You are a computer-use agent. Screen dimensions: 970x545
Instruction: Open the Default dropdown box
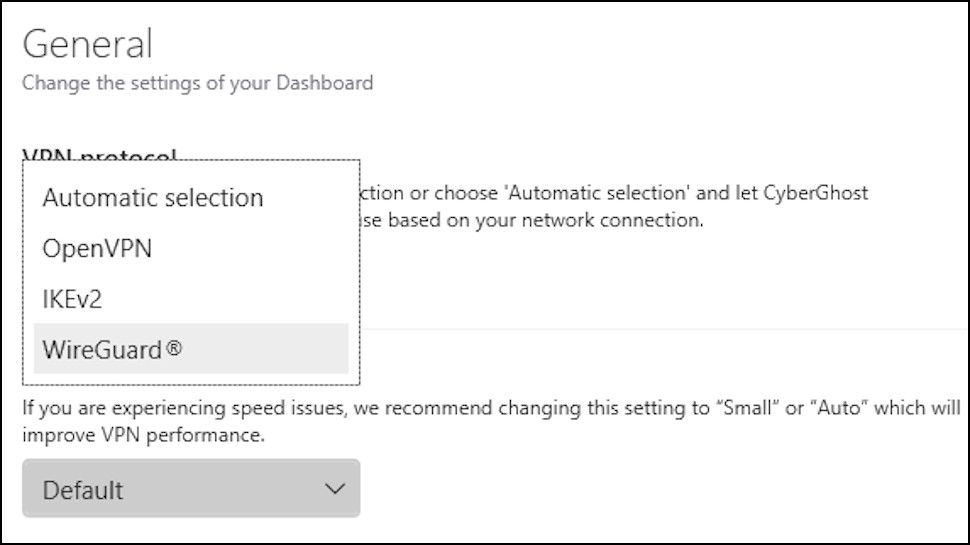coord(191,489)
